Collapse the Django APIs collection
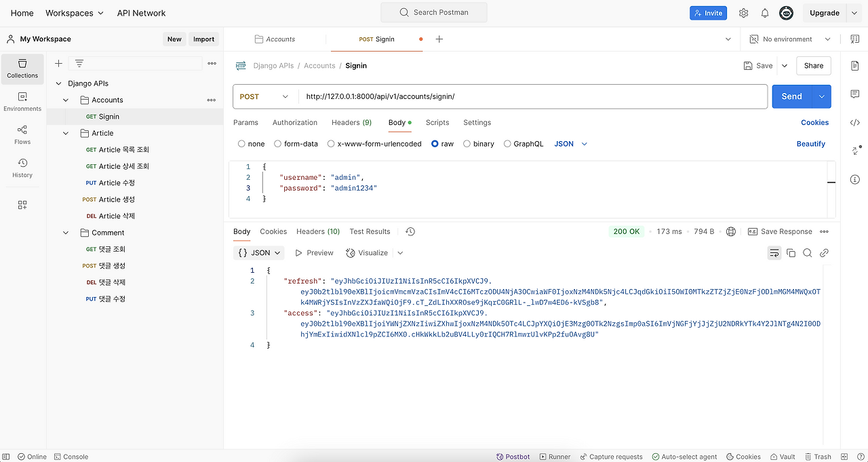The width and height of the screenshot is (868, 462). (58, 83)
